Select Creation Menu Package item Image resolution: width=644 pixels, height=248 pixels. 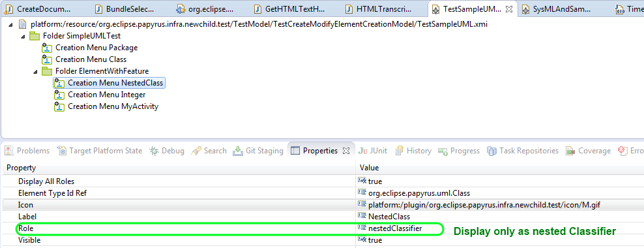tap(96, 48)
